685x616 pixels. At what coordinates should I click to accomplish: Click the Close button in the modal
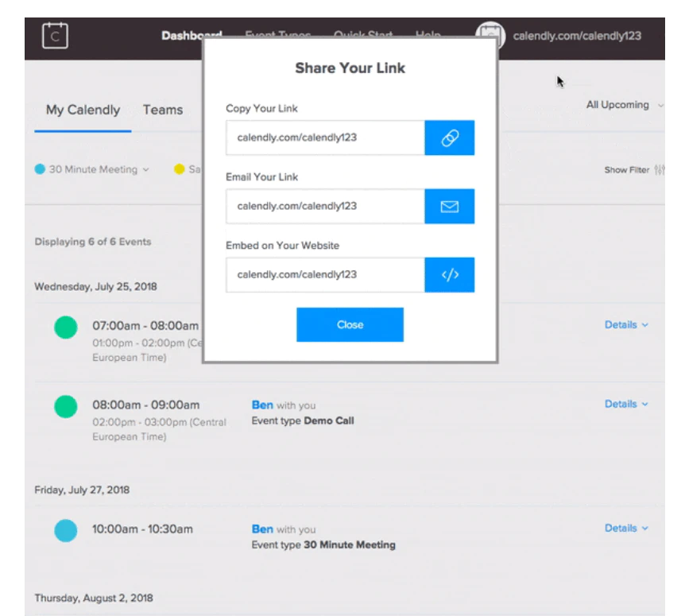(x=350, y=324)
